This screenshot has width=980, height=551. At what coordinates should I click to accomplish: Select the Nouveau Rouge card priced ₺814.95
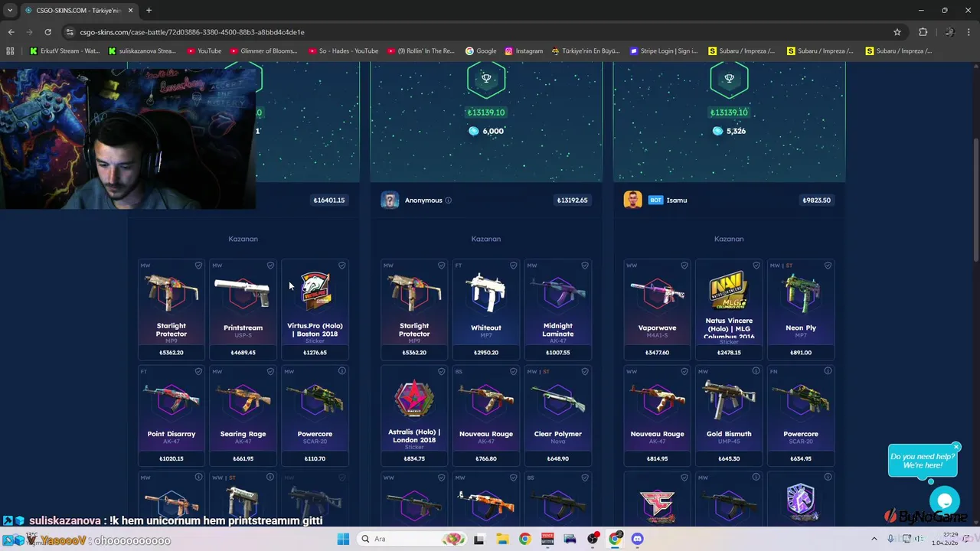coord(657,416)
